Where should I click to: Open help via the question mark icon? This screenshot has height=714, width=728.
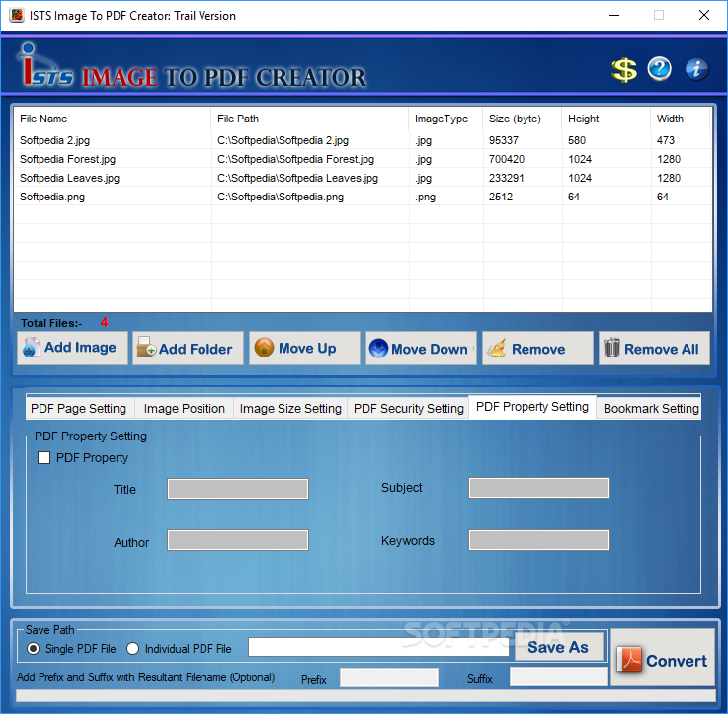pyautogui.click(x=659, y=69)
